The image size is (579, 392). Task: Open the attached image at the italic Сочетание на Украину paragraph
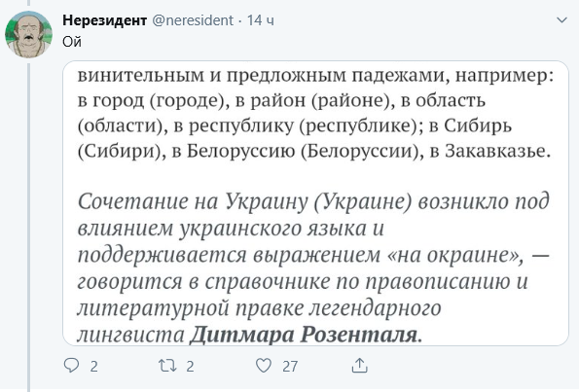tap(313, 268)
